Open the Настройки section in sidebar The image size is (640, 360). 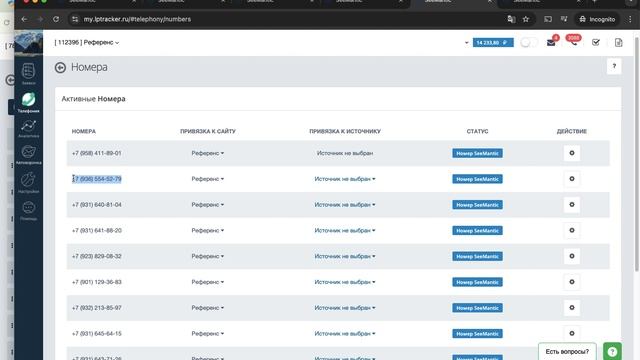(x=29, y=182)
